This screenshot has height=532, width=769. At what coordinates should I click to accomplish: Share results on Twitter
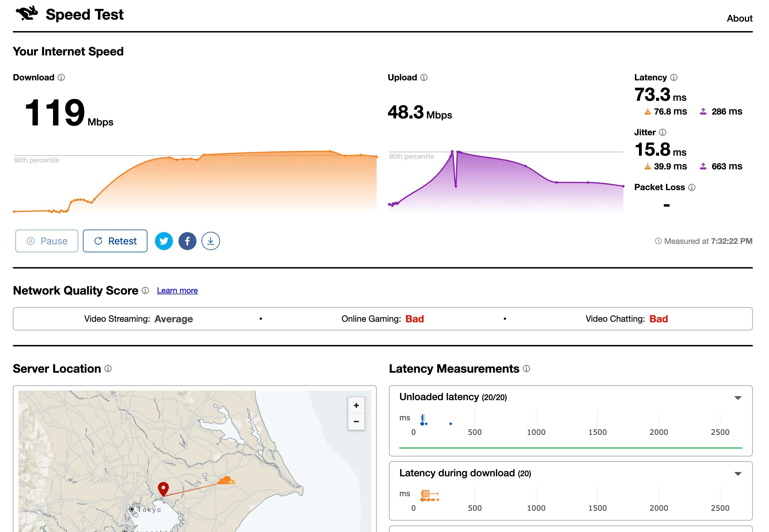[x=164, y=241]
